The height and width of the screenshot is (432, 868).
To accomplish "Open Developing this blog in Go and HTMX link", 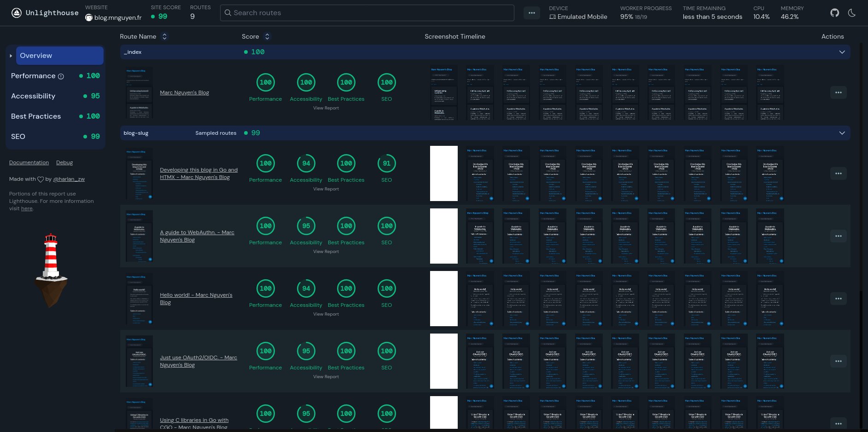I will pyautogui.click(x=199, y=173).
